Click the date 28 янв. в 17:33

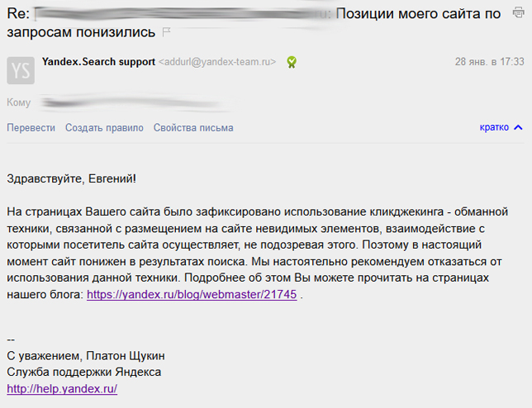(x=489, y=62)
